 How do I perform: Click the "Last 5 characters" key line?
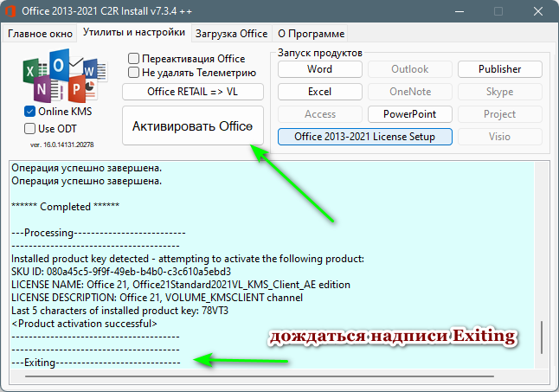[119, 311]
